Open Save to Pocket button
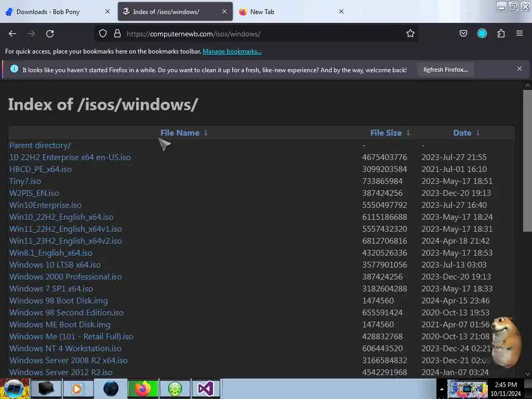The image size is (532, 399). click(463, 33)
